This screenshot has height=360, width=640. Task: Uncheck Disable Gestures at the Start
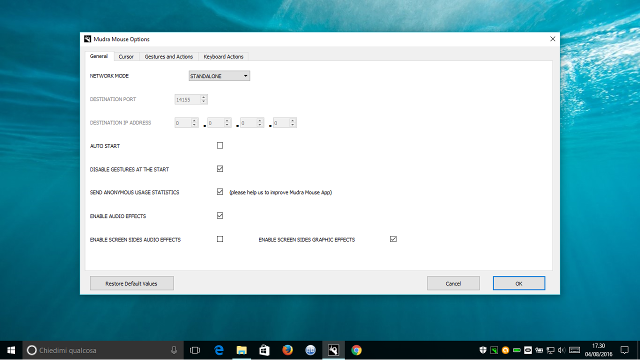(x=220, y=169)
